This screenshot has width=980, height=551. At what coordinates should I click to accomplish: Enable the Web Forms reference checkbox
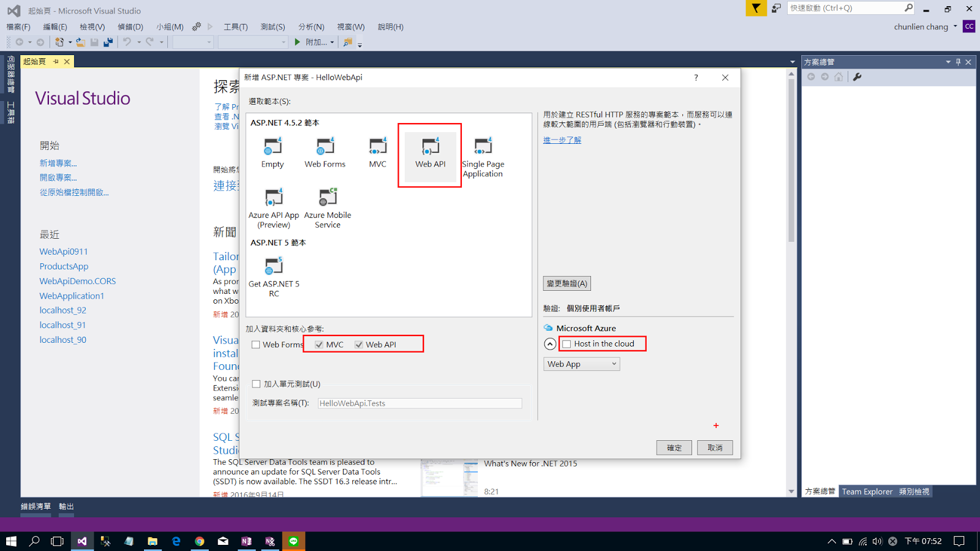point(256,345)
